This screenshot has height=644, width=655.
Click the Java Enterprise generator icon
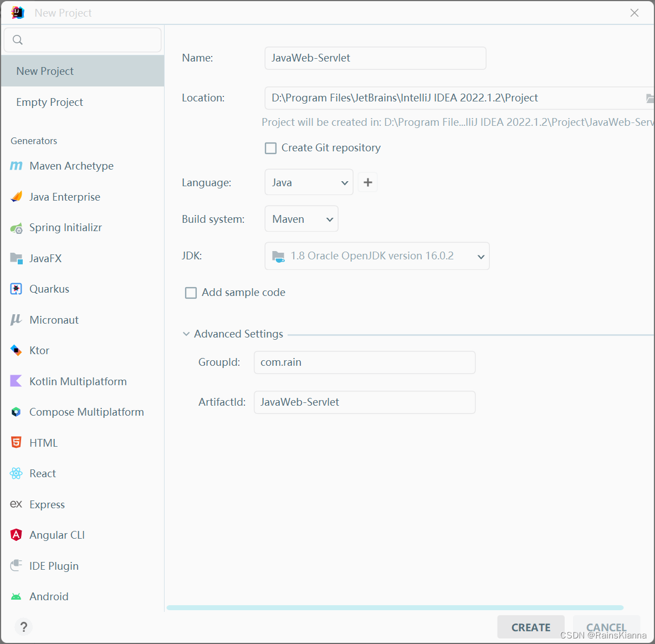pyautogui.click(x=16, y=196)
